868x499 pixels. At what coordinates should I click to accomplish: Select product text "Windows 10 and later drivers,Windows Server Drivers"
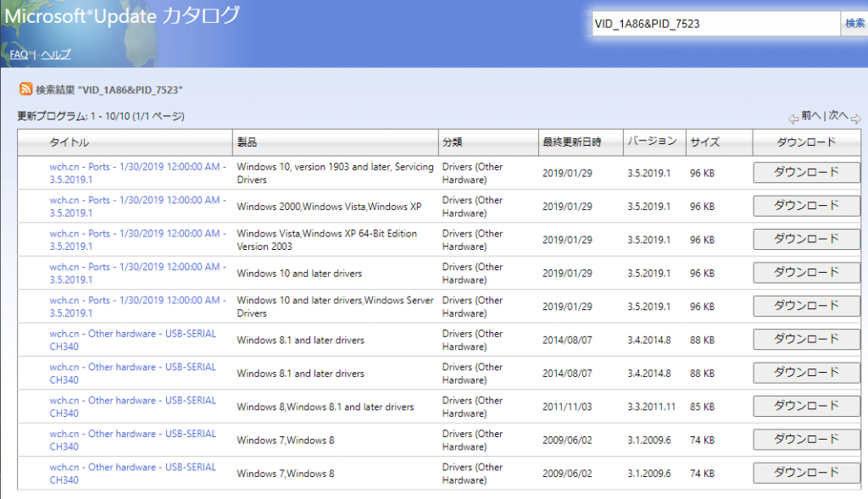coord(336,307)
